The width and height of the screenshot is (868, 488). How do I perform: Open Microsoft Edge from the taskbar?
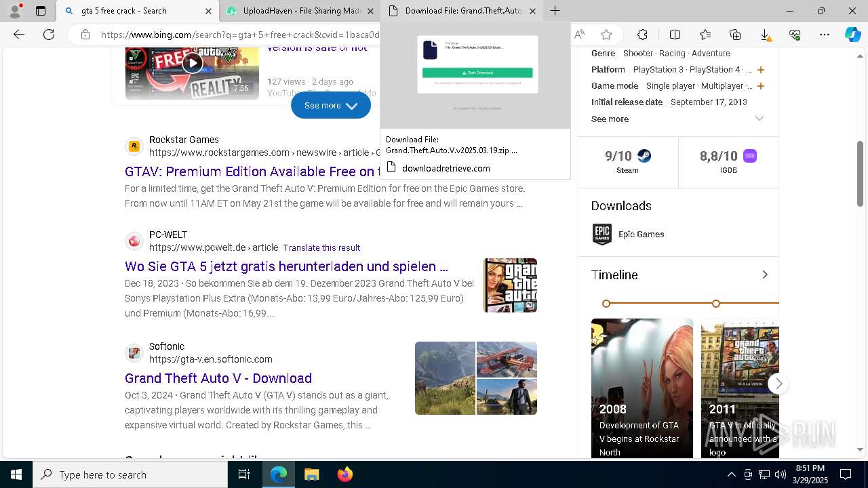pos(279,474)
